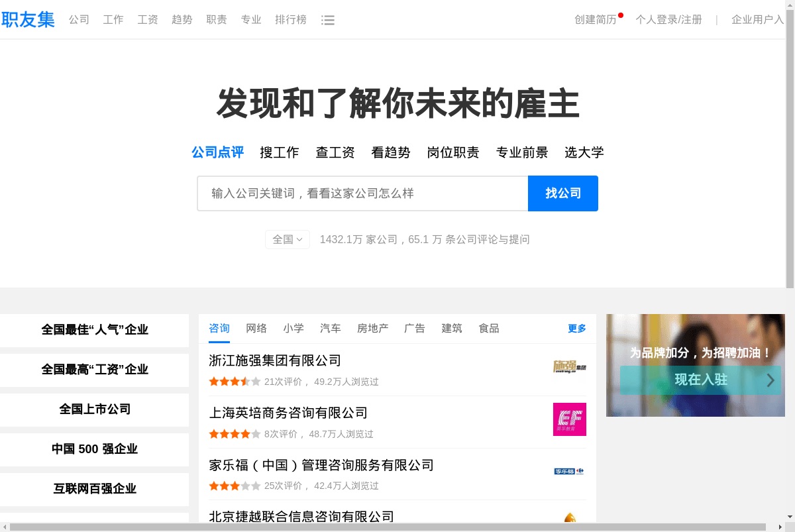The width and height of the screenshot is (795, 532).
Task: Open 趋势 in top navigation
Action: [182, 20]
